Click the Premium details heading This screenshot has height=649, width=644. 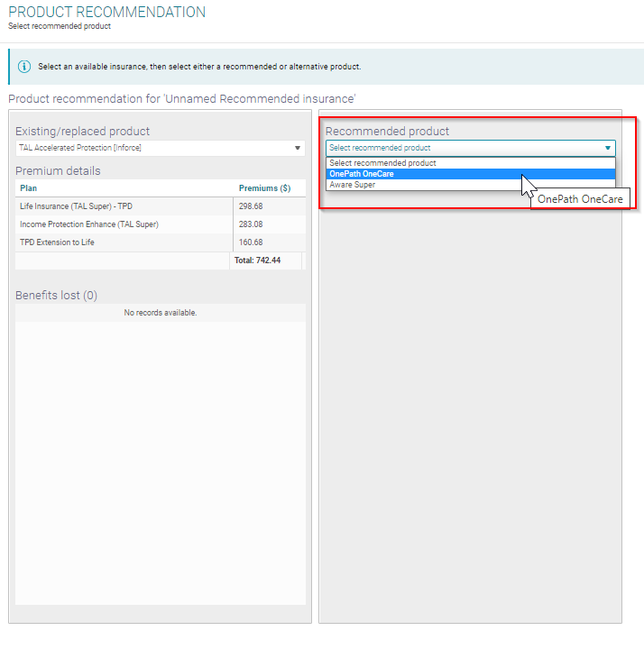pos(58,171)
